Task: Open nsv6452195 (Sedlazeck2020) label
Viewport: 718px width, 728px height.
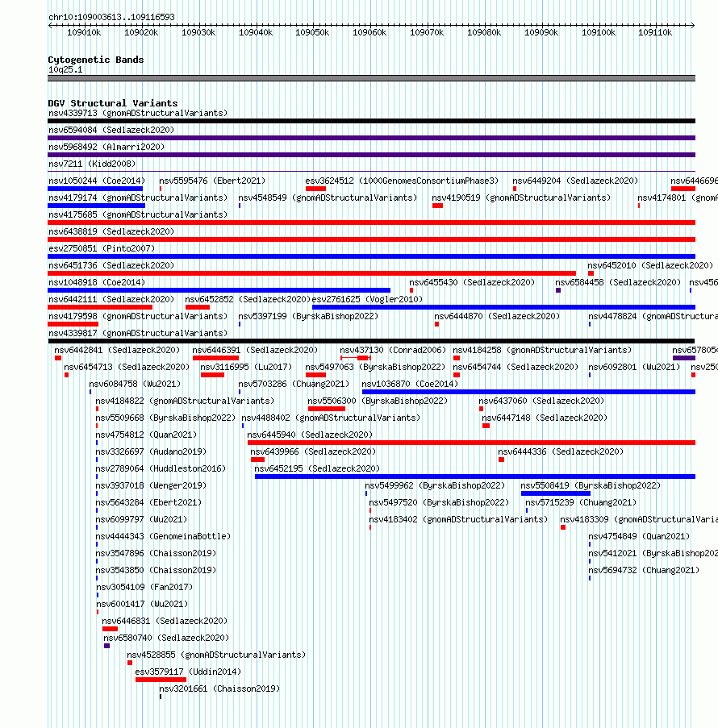Action: (317, 469)
